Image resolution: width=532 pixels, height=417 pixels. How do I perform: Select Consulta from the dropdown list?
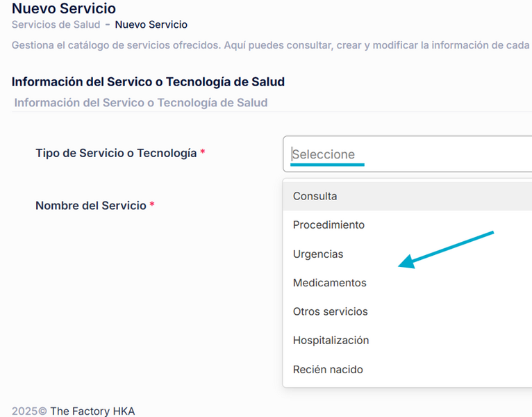pyautogui.click(x=315, y=196)
